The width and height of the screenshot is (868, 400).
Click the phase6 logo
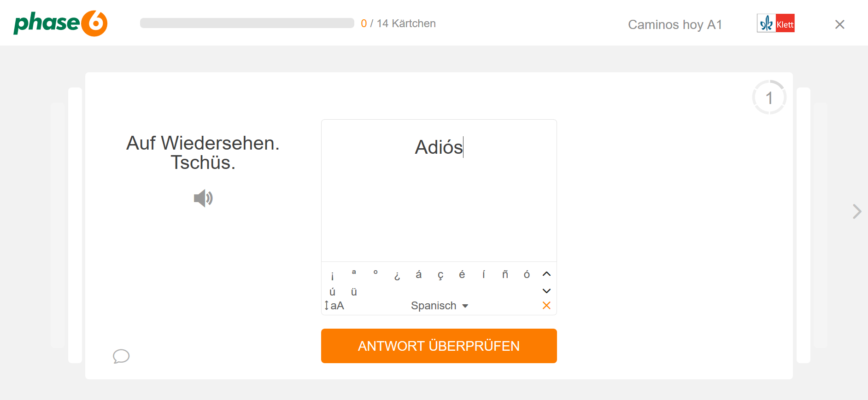click(60, 23)
